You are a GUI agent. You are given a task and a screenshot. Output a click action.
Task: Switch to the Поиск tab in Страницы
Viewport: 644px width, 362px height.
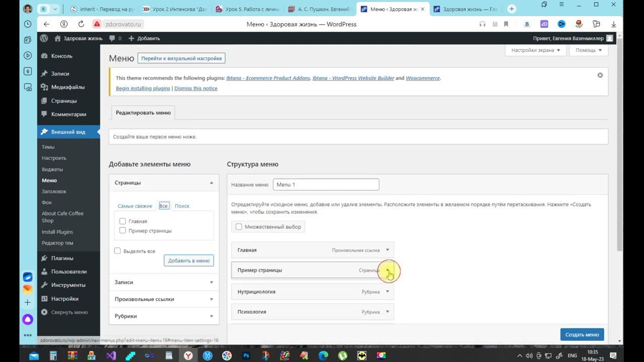[x=182, y=206]
